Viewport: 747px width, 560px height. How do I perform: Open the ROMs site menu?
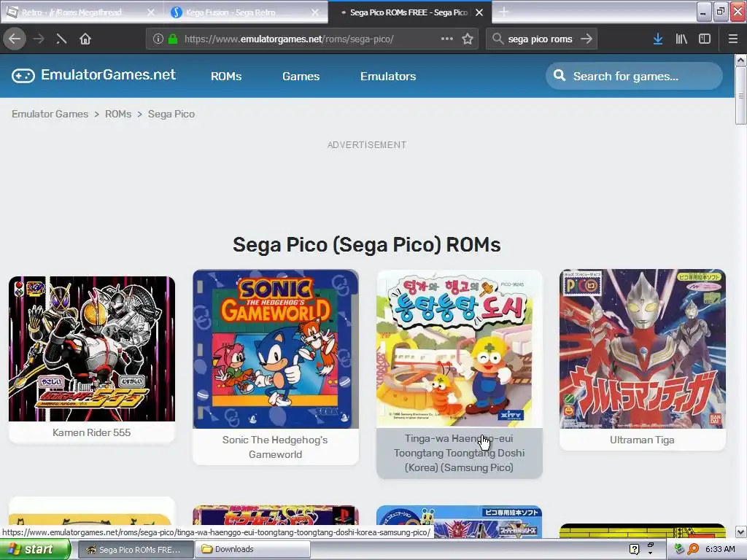click(x=226, y=76)
